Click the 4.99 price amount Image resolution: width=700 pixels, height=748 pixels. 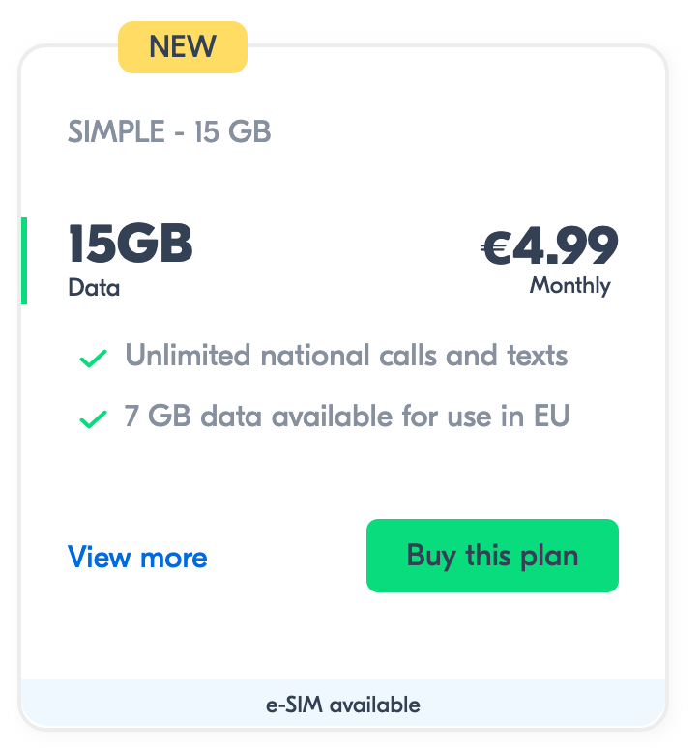565,247
